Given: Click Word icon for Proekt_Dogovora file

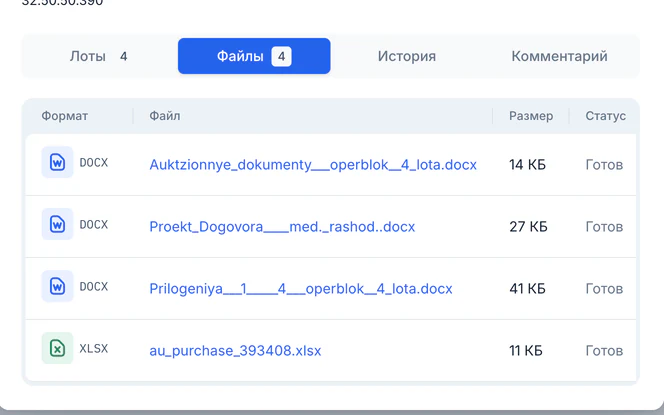Looking at the screenshot, I should (57, 224).
